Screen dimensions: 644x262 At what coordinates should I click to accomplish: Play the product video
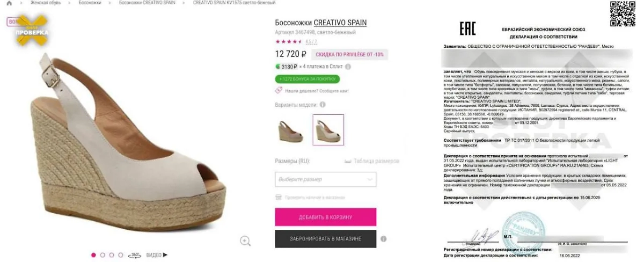(x=157, y=255)
